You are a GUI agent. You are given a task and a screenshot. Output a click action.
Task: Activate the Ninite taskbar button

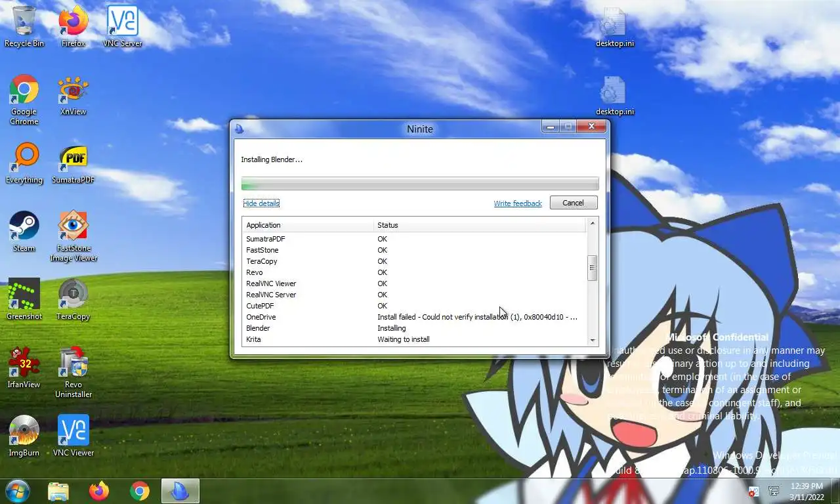(x=179, y=491)
